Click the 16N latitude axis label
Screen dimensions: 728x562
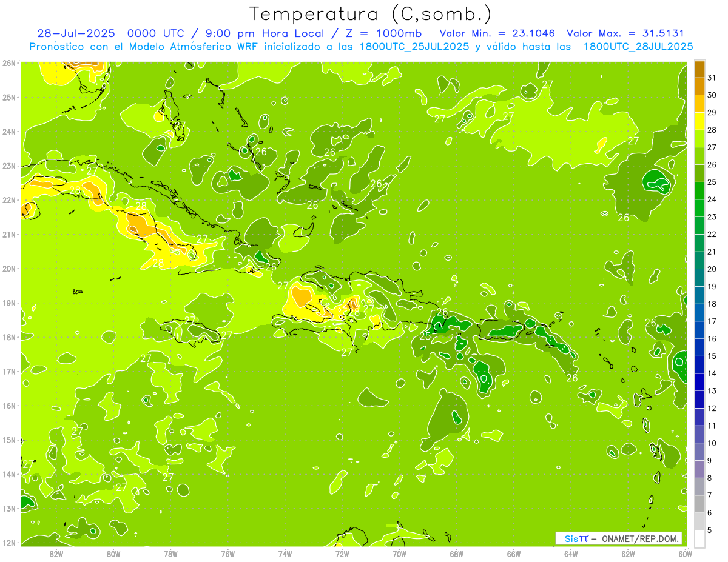[x=9, y=406]
